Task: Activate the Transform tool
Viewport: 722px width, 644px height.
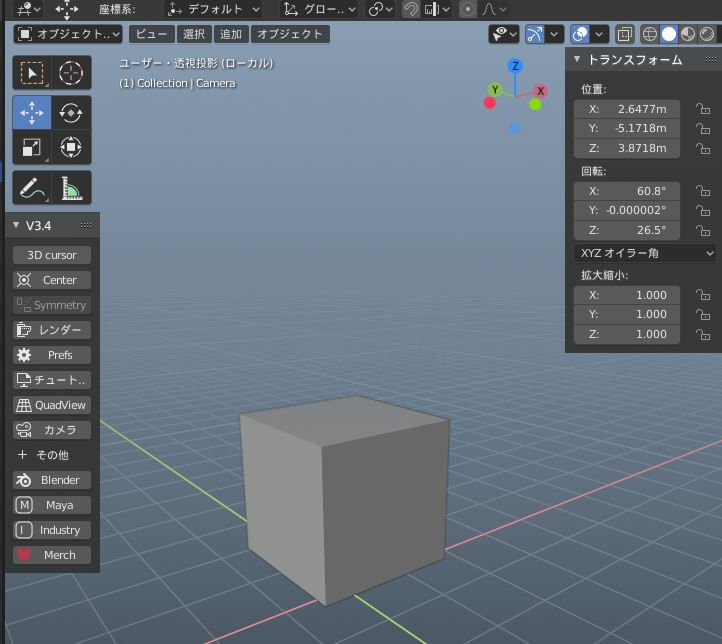Action: click(x=71, y=147)
